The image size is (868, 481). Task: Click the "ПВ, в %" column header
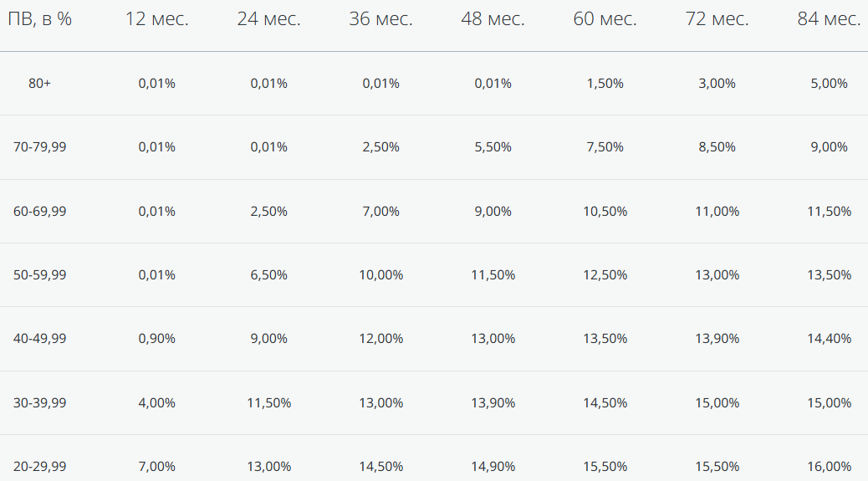[x=39, y=19]
